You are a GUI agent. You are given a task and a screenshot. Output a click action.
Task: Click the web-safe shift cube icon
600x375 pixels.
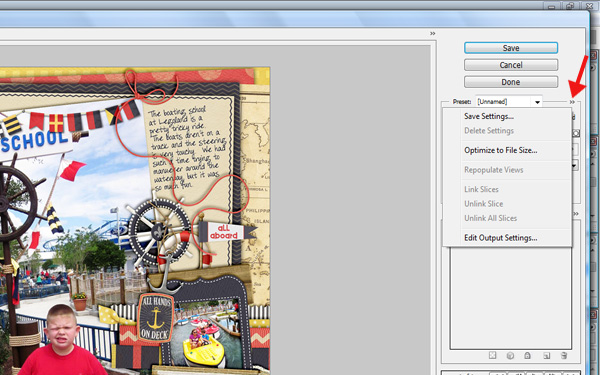tap(510, 355)
